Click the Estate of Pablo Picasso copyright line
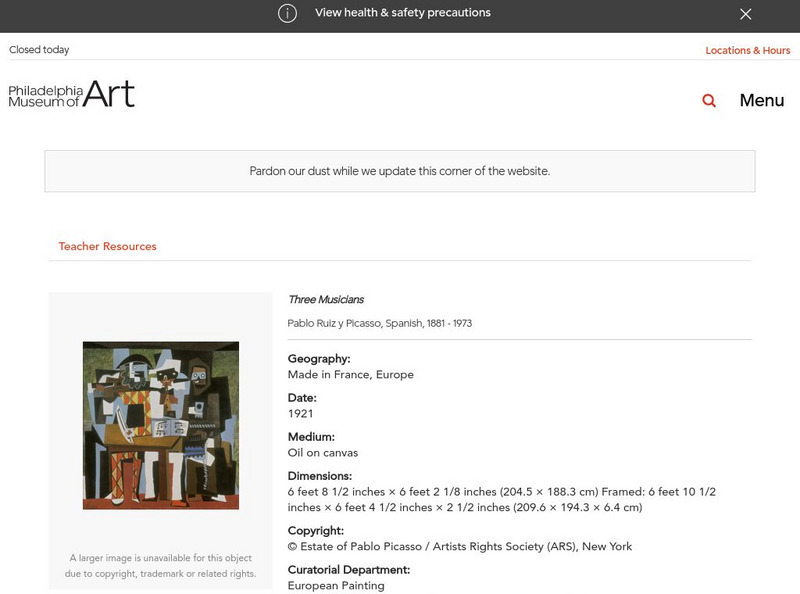This screenshot has height=594, width=800. (460, 547)
